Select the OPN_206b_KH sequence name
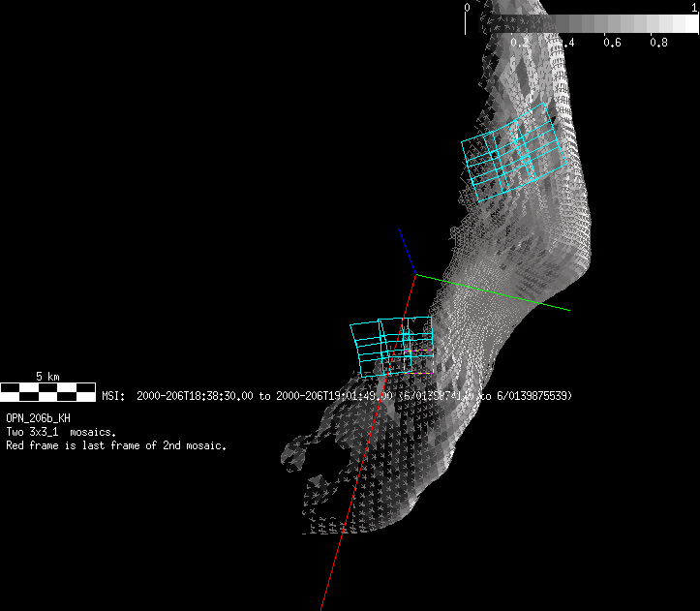The image size is (700, 611). [38, 417]
